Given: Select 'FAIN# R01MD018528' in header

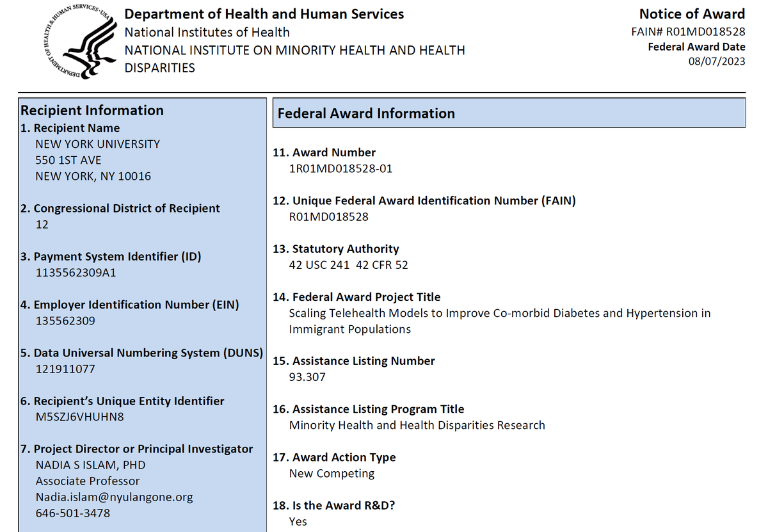Looking at the screenshot, I should coord(689,31).
